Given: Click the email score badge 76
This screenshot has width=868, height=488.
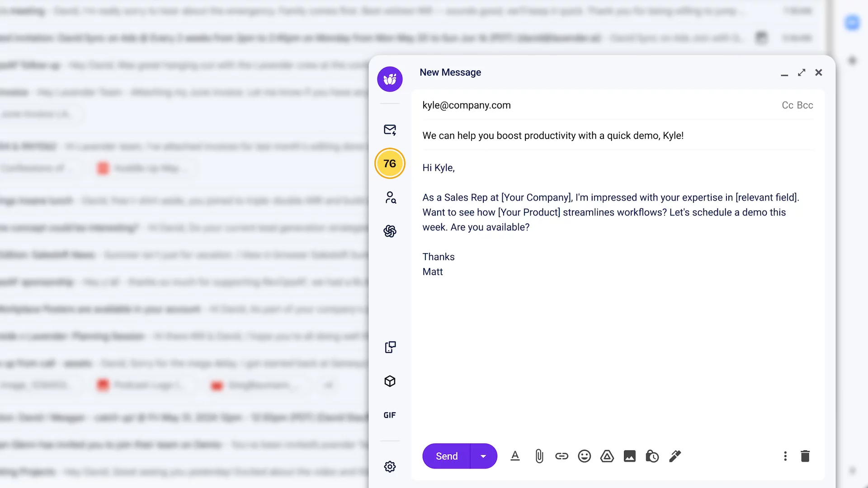Looking at the screenshot, I should click(x=390, y=164).
